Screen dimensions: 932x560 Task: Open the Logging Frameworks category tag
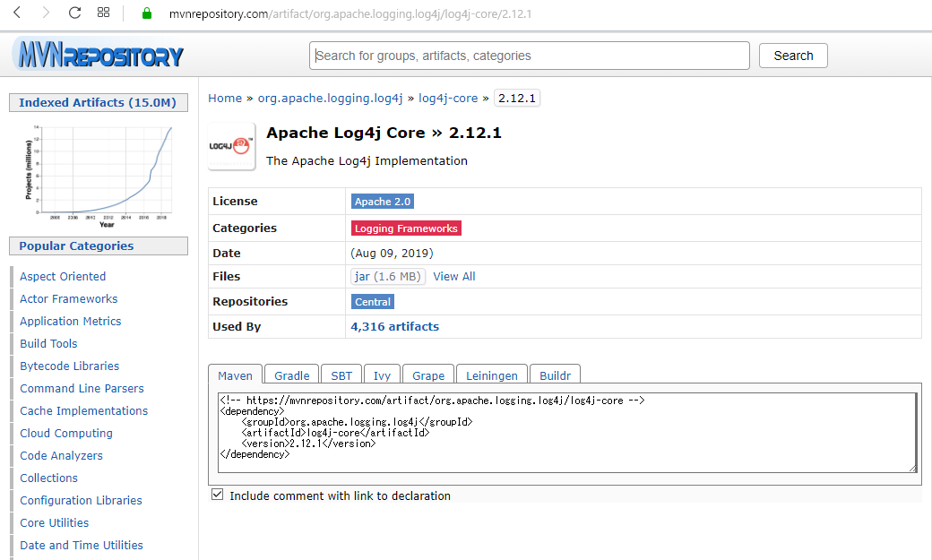[x=406, y=228]
